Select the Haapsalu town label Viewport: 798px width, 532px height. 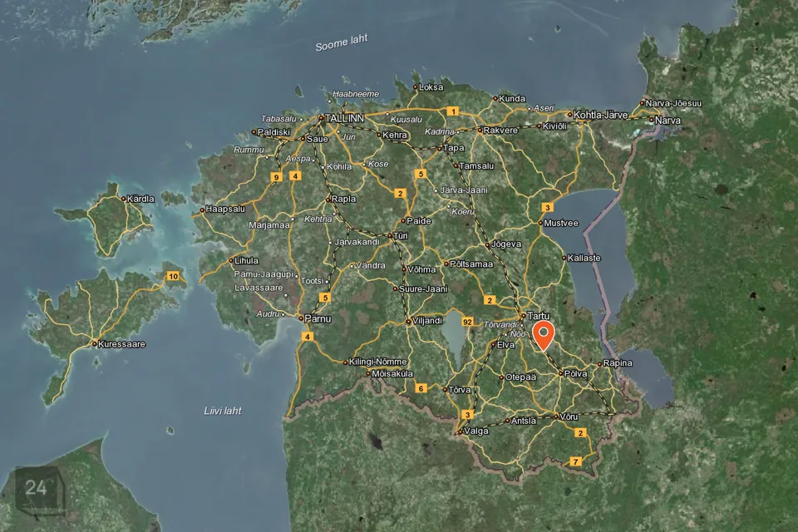pyautogui.click(x=225, y=209)
